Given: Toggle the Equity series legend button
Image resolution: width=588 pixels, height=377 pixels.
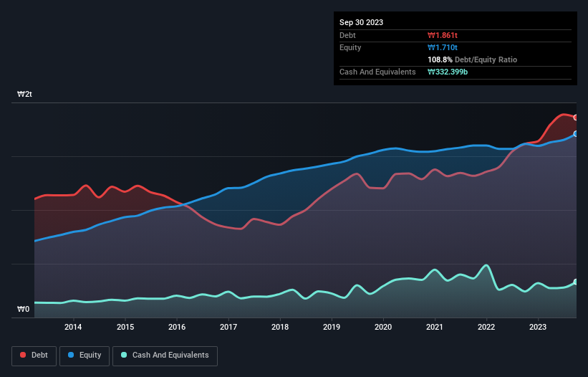Looking at the screenshot, I should tap(85, 355).
